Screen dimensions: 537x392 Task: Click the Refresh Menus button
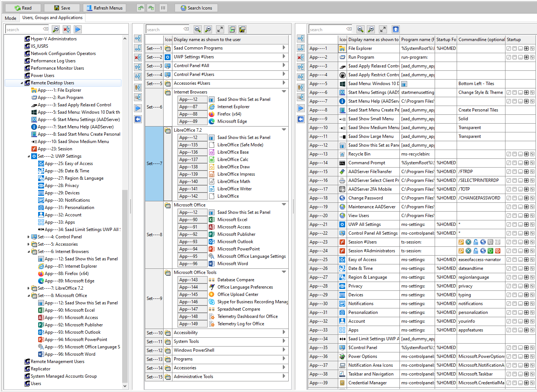[x=105, y=8]
